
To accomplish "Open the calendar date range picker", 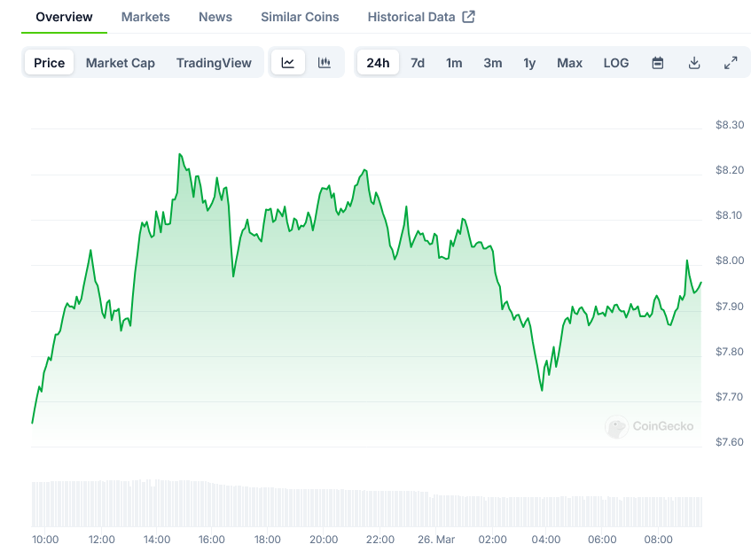I will [658, 63].
